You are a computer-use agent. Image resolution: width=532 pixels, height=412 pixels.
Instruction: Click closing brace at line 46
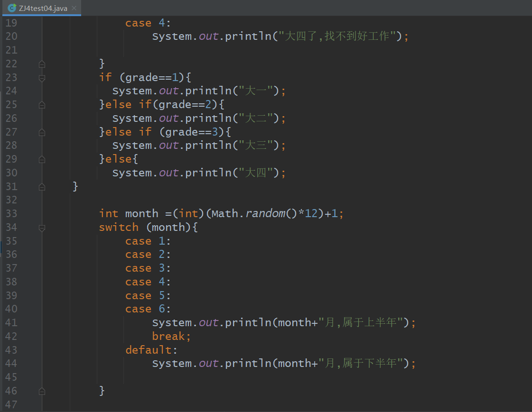click(102, 391)
